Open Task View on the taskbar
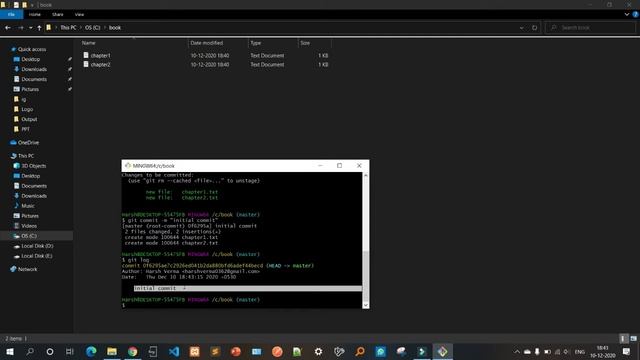 (x=70, y=351)
